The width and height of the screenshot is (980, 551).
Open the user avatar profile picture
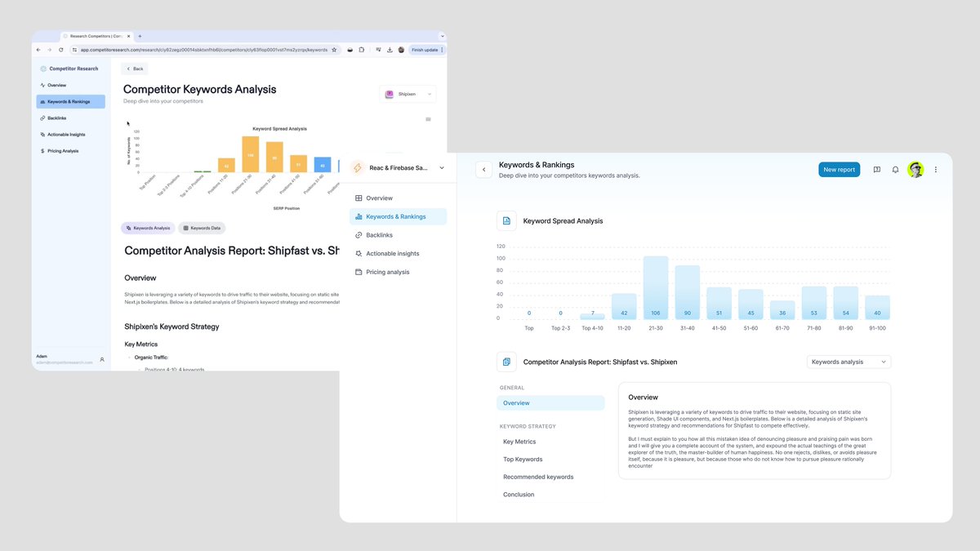[915, 170]
